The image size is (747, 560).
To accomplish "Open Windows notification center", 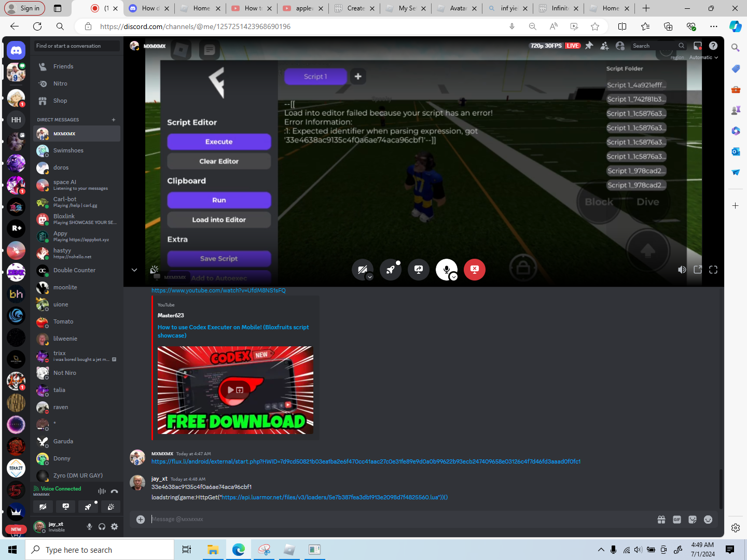I will pos(730,550).
